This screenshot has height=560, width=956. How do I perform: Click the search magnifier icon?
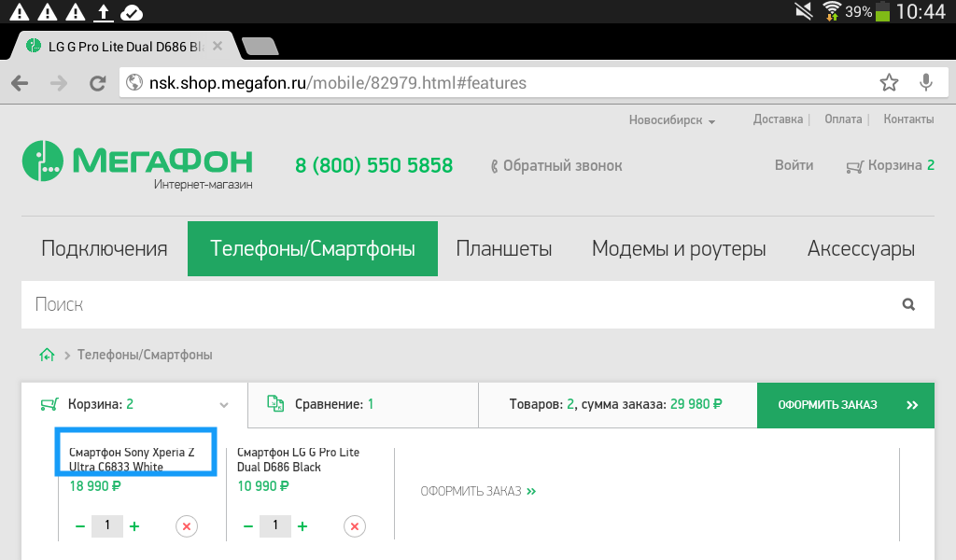coord(908,304)
